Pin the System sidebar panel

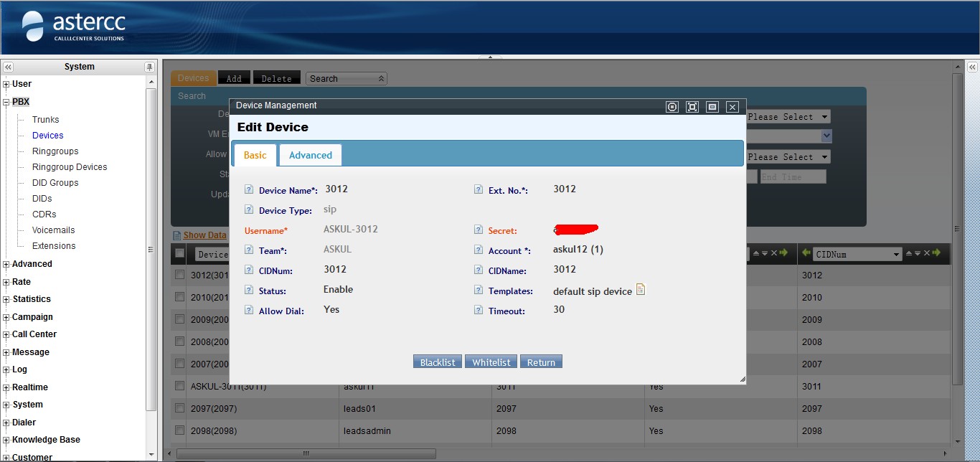pyautogui.click(x=149, y=67)
